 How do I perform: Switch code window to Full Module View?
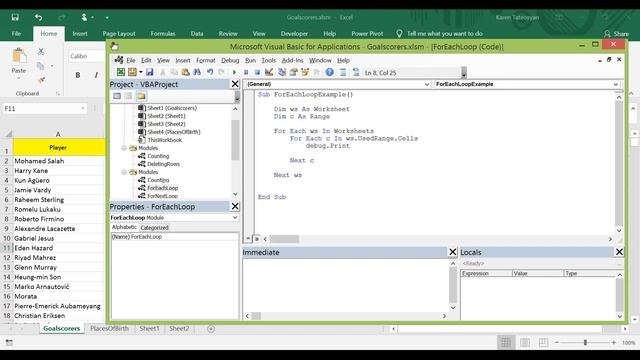pyautogui.click(x=257, y=239)
